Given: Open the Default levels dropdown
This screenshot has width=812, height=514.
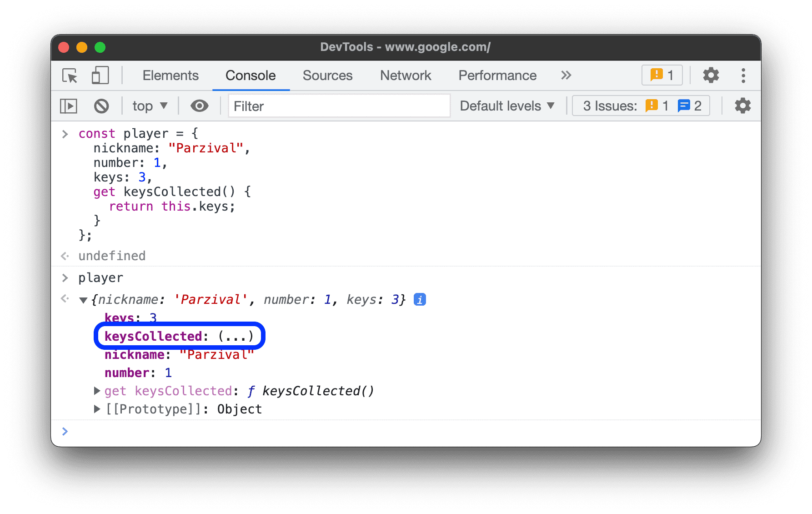Looking at the screenshot, I should (507, 106).
